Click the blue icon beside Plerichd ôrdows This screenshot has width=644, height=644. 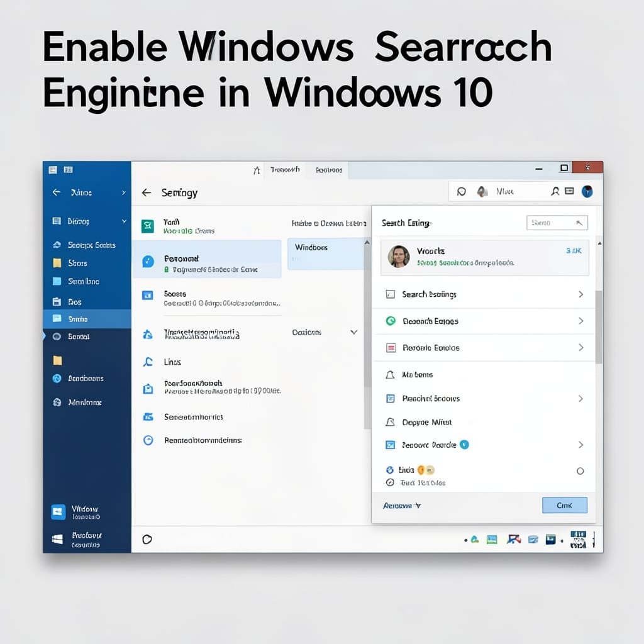(x=390, y=398)
